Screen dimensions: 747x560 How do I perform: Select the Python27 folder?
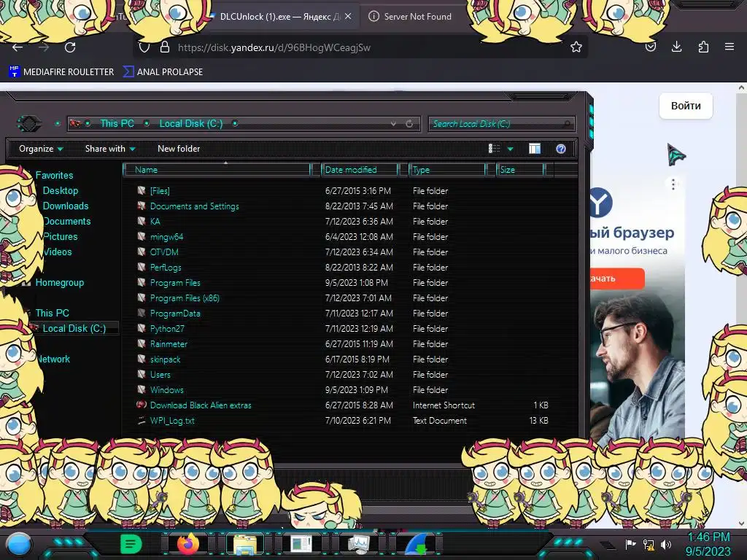click(167, 329)
